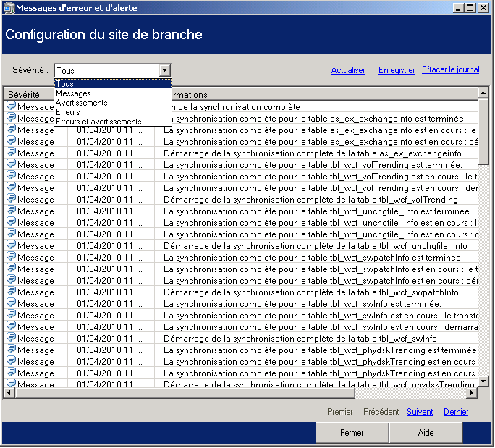The image size is (495, 448).
Task: Select row 'tbl_wcf_swpatchInfo est terminée.'
Action: point(240,258)
